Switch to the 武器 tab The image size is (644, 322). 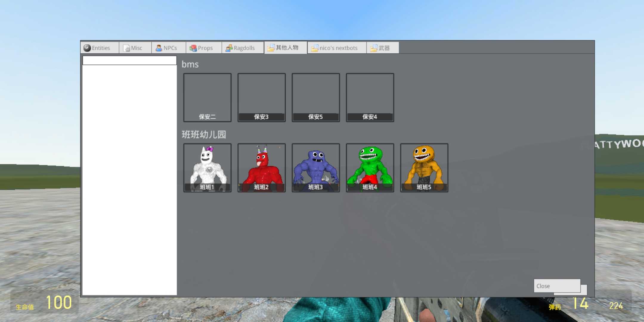pos(383,48)
